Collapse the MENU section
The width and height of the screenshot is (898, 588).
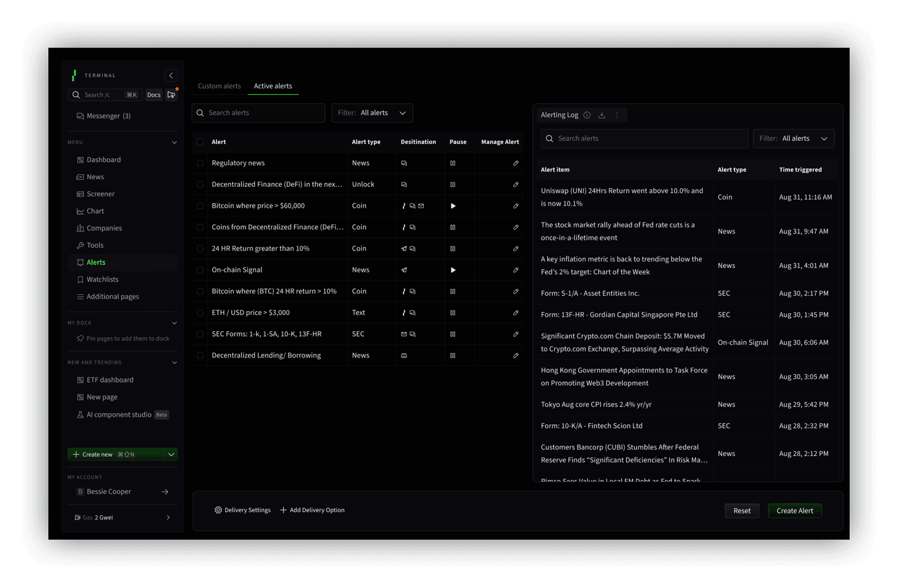(x=174, y=143)
